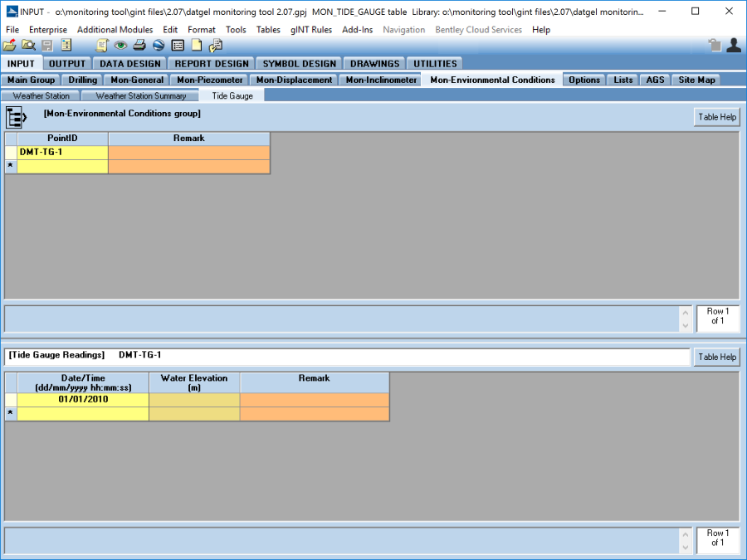
Task: Open the gINT Rules menu
Action: click(311, 30)
